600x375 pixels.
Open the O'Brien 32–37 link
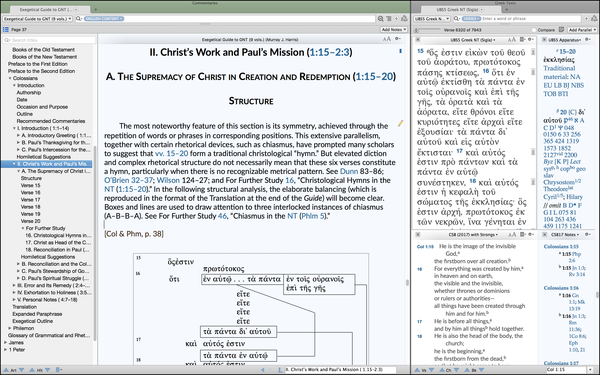[x=128, y=180]
